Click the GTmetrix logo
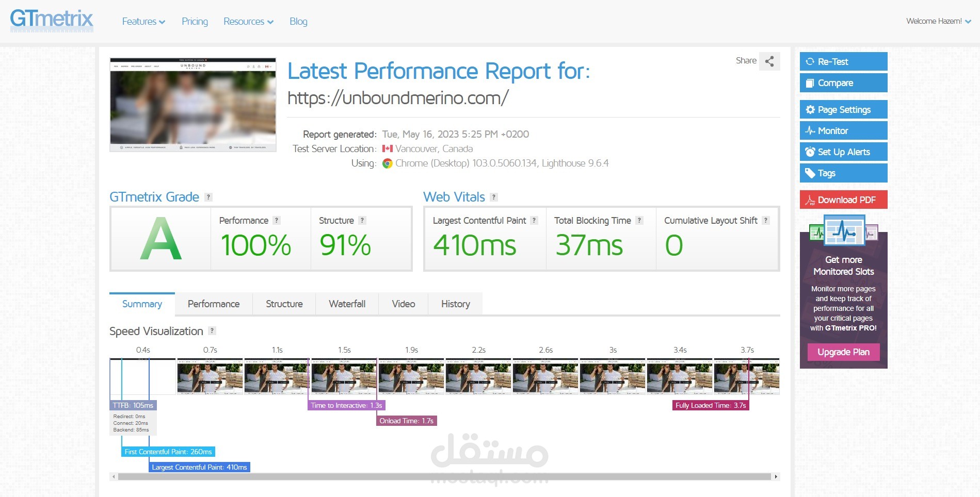 click(52, 21)
